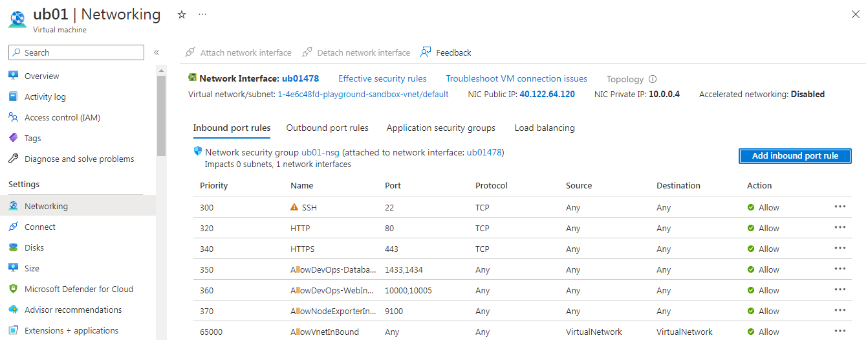
Task: Open ellipsis menu for AllowNodeExporterIn rule
Action: (x=840, y=310)
